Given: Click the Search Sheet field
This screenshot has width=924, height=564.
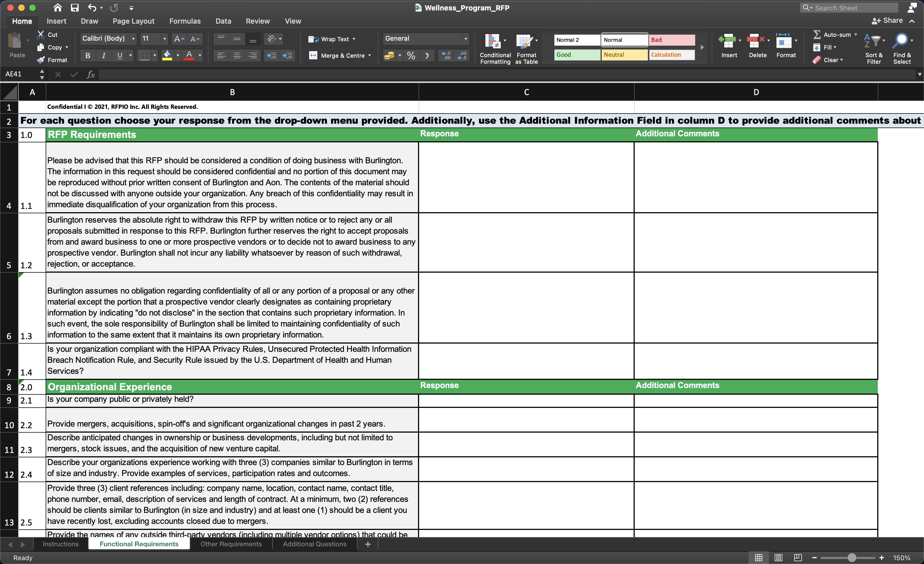Looking at the screenshot, I should pos(853,8).
